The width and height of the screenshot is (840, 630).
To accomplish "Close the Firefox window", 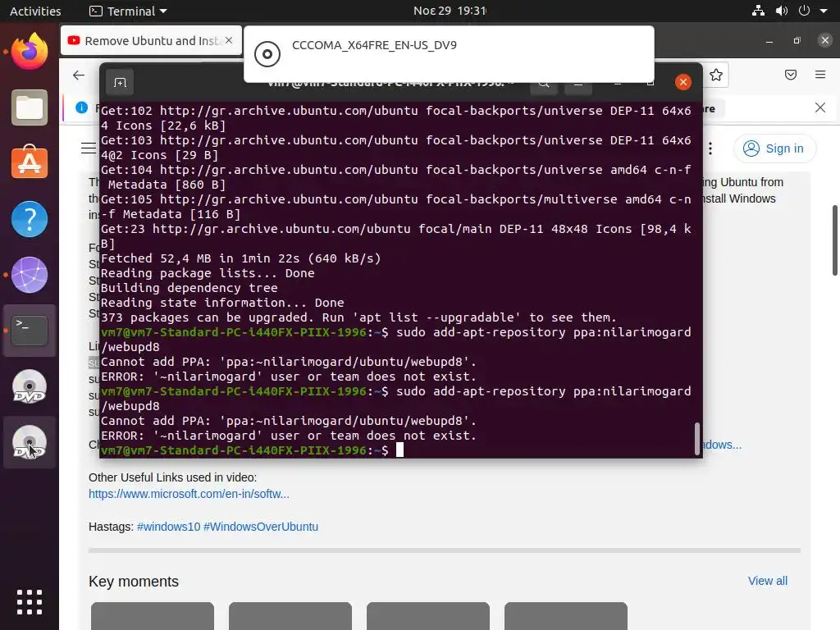I will click(x=825, y=40).
